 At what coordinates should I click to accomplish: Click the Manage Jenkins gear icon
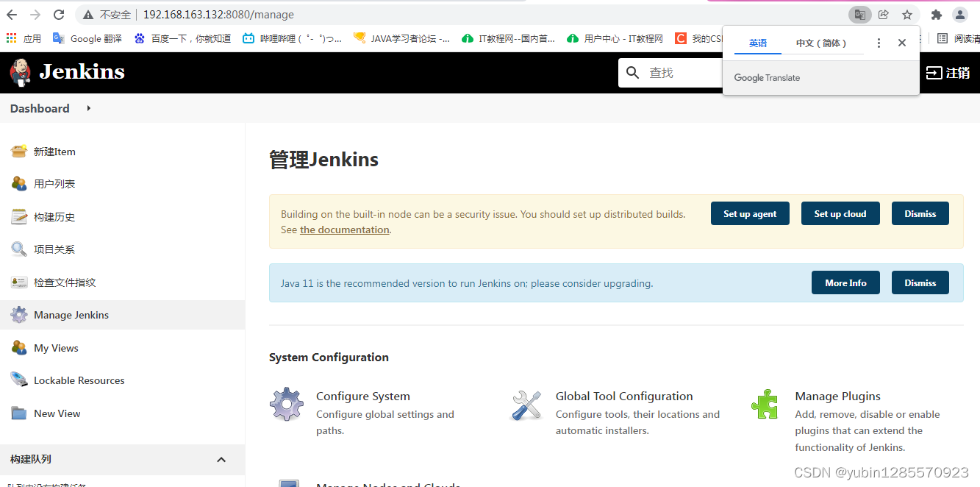19,315
